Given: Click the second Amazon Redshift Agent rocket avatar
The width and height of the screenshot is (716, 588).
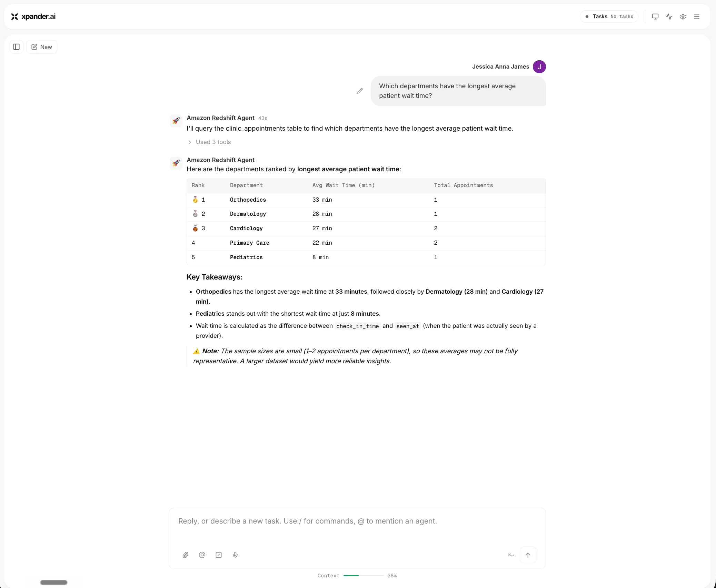Looking at the screenshot, I should pyautogui.click(x=176, y=163).
